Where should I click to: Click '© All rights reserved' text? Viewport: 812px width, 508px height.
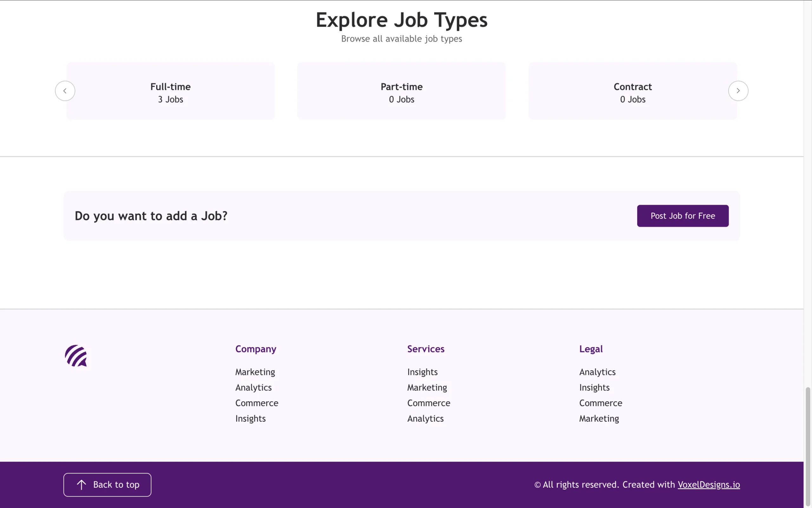click(x=576, y=485)
